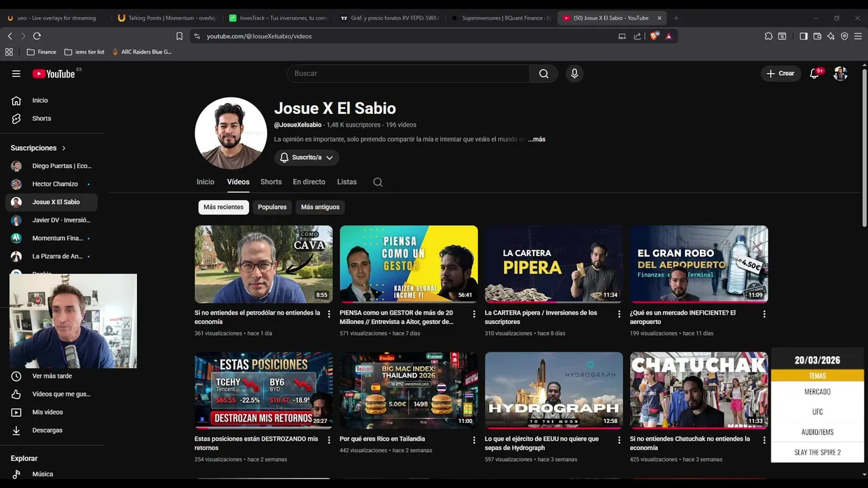Open PIENSA COMO UN GESTOR thumbnail
Screen dimensions: 868x488
pos(409,264)
